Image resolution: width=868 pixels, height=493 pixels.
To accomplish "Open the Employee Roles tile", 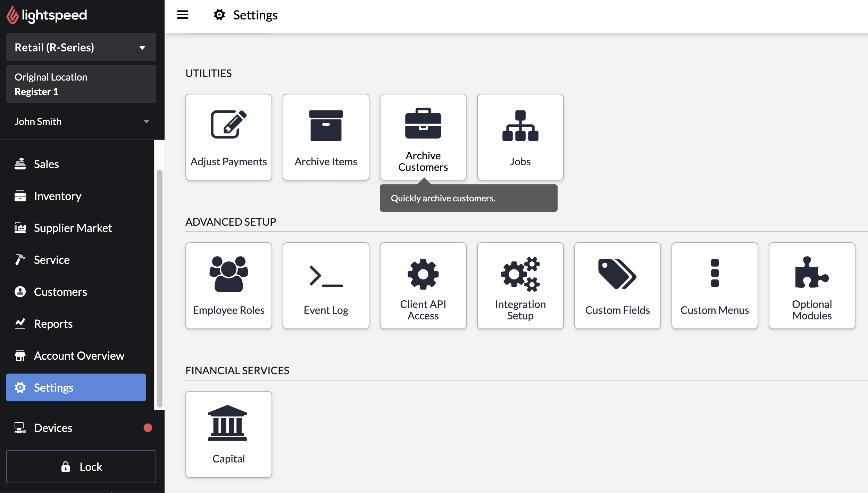I will pos(228,286).
